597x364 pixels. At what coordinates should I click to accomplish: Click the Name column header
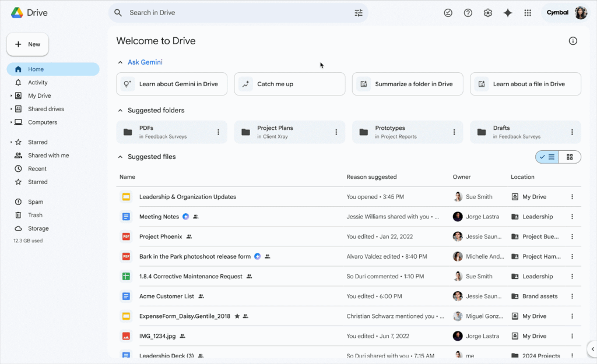(127, 177)
